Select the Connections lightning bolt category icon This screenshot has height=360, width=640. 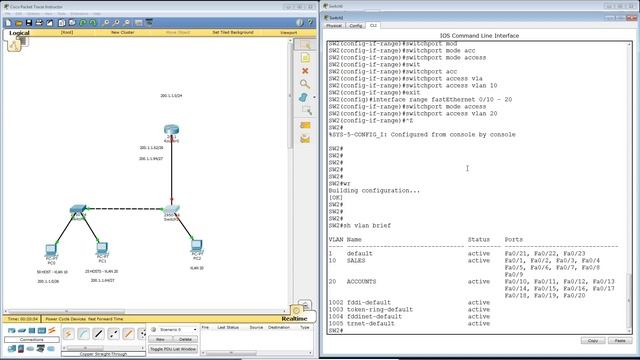tap(51, 331)
